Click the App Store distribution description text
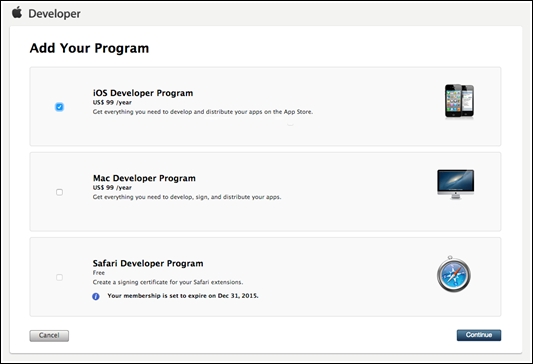Viewport: 533px width, 364px height. point(203,112)
